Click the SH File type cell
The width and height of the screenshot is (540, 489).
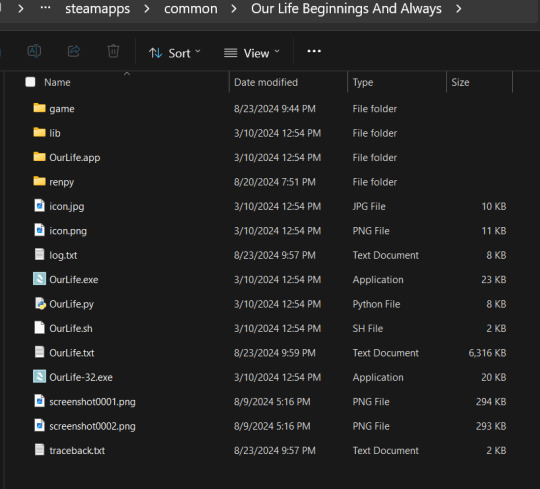(368, 329)
